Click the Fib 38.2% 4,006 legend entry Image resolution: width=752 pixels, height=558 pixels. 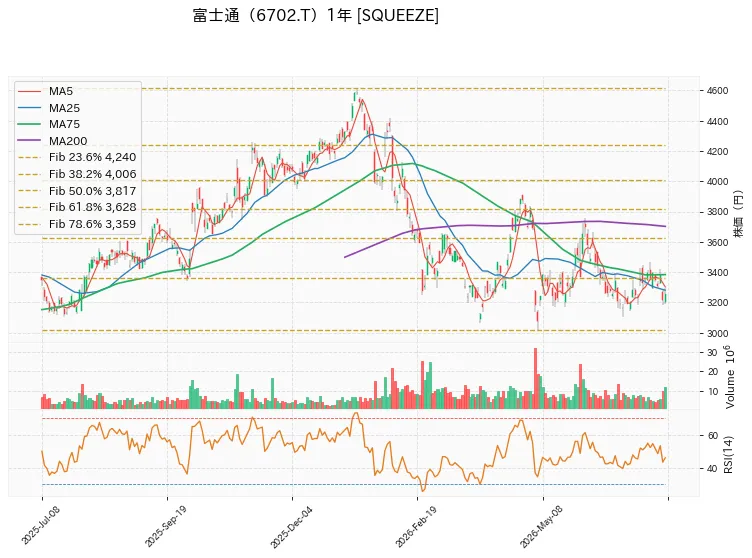[x=77, y=174]
